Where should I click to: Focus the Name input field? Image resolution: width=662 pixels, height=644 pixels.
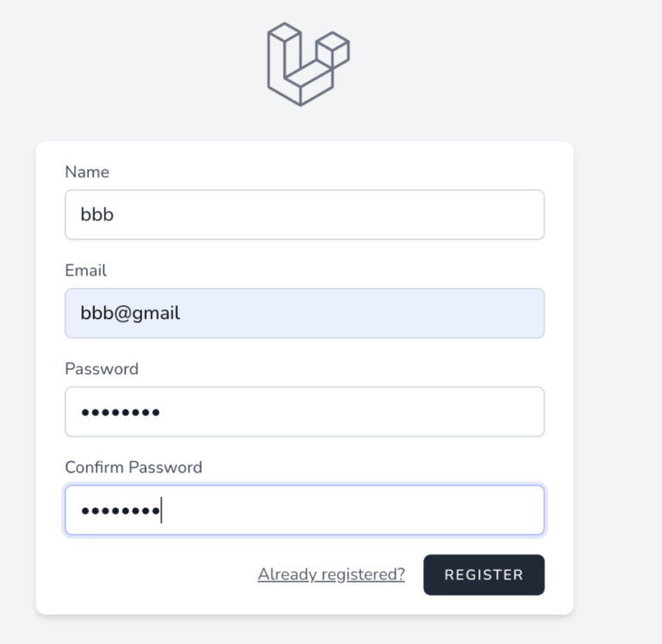[304, 215]
